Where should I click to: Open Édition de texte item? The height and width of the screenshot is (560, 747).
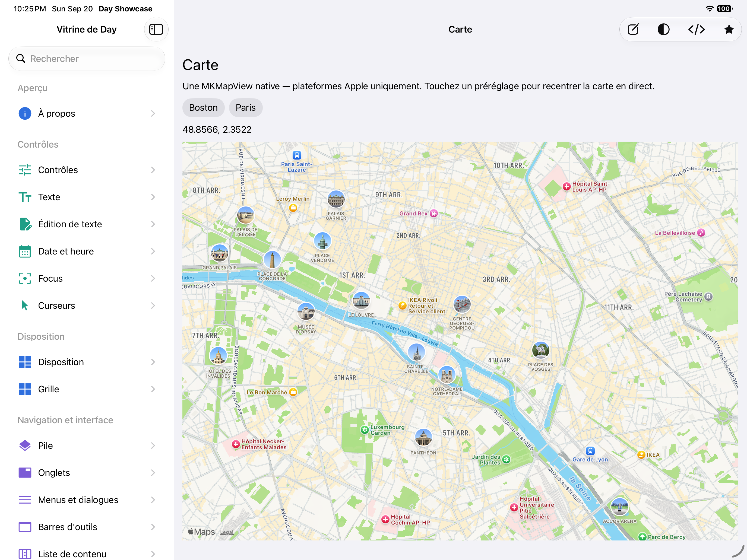click(x=87, y=224)
